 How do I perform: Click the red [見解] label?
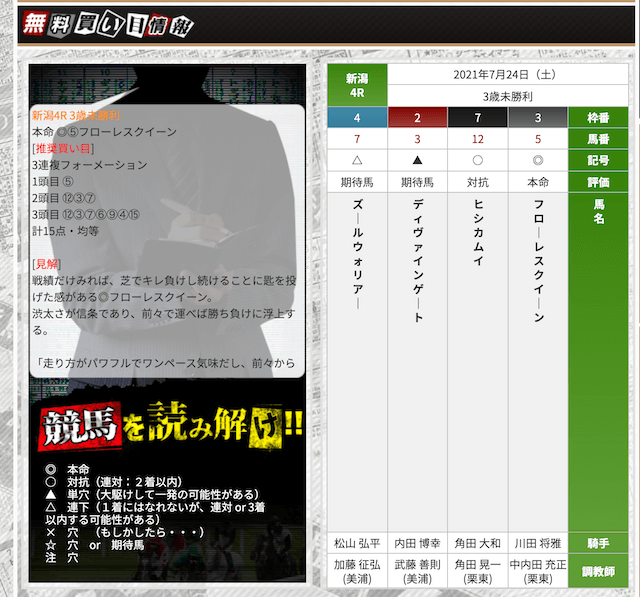(47, 264)
